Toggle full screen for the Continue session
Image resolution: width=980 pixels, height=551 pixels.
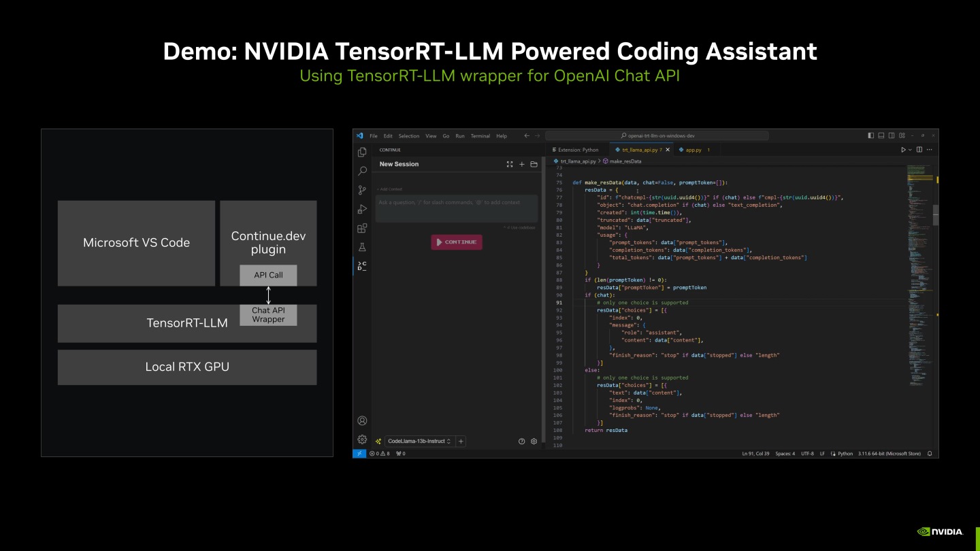click(510, 164)
